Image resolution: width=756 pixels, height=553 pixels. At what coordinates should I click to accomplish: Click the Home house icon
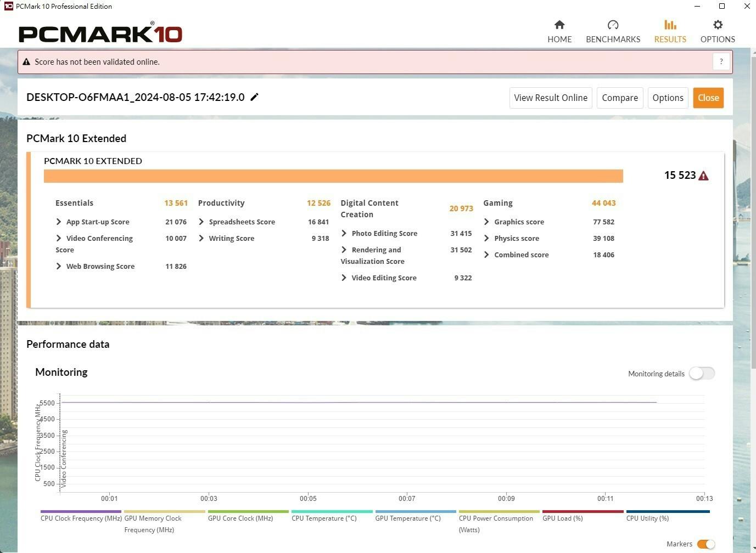click(x=559, y=25)
